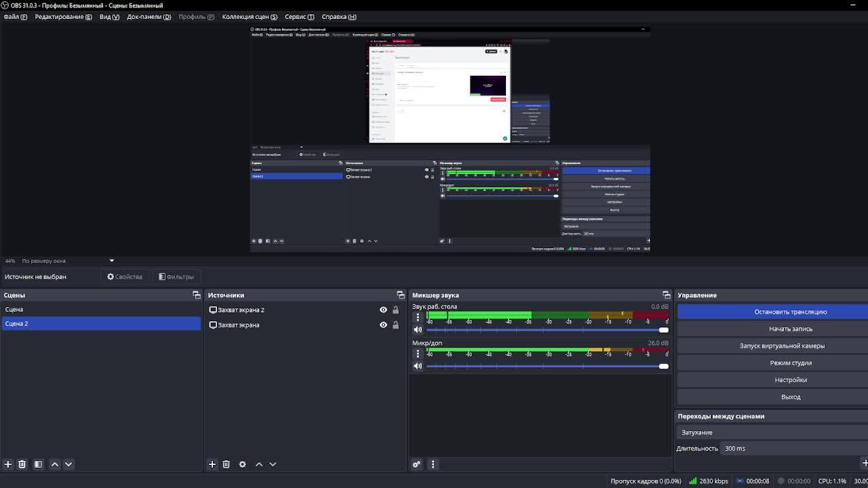Select the Сцена 2 scene

pyautogui.click(x=100, y=323)
